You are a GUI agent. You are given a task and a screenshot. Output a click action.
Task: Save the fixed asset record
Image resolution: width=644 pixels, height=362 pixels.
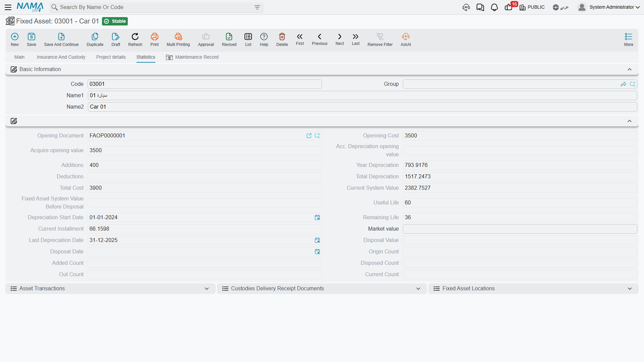32,40
